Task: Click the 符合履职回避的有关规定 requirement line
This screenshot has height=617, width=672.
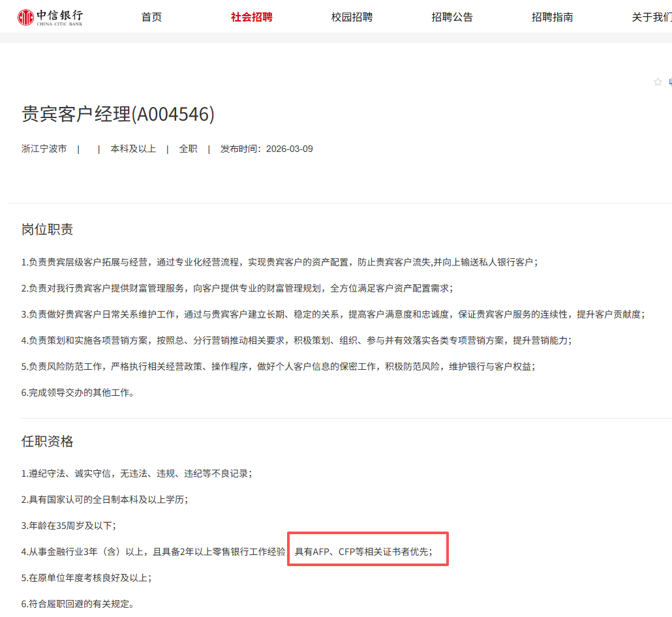Action: (78, 604)
